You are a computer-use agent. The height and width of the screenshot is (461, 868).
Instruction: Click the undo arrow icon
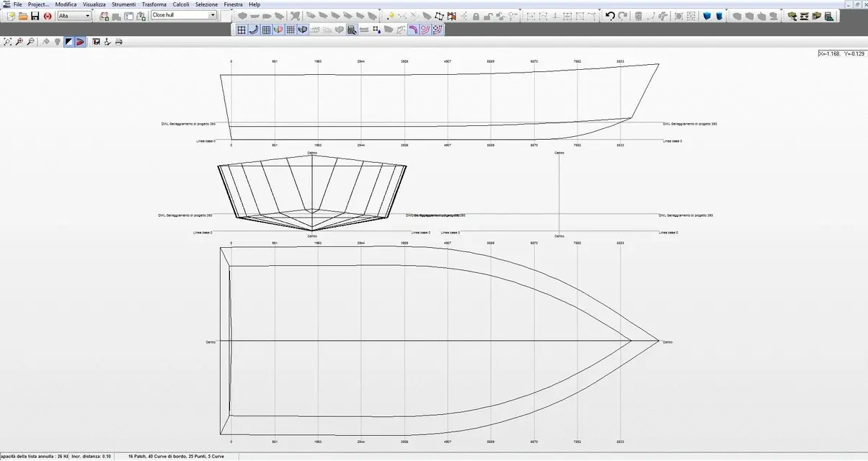click(x=610, y=16)
